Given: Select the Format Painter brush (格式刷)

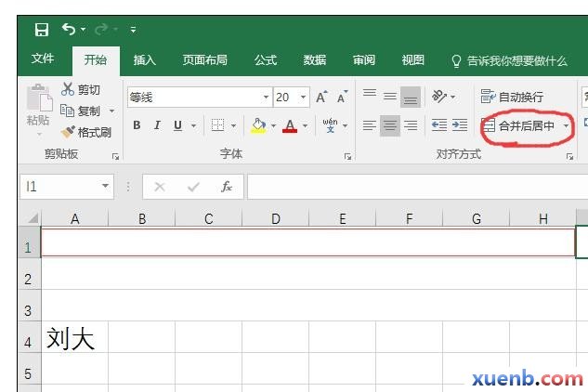Looking at the screenshot, I should [x=85, y=132].
